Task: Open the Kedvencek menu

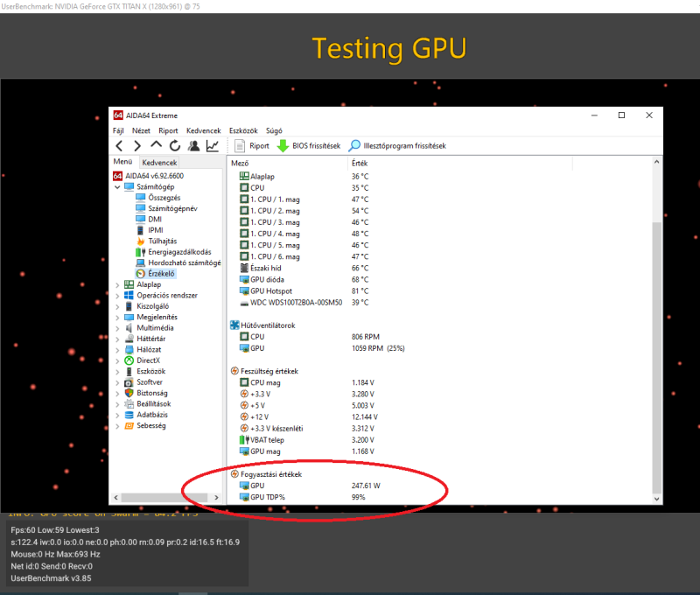Action: tap(204, 130)
